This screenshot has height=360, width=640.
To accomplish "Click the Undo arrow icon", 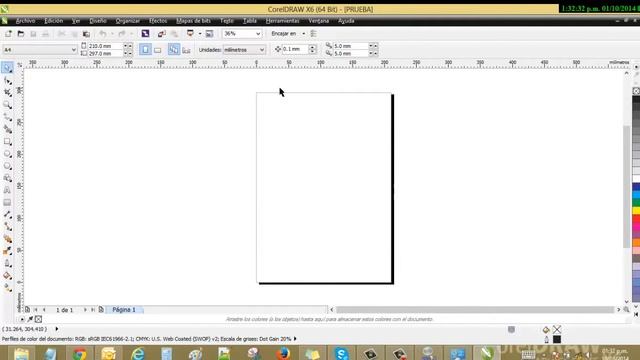I will 102,33.
